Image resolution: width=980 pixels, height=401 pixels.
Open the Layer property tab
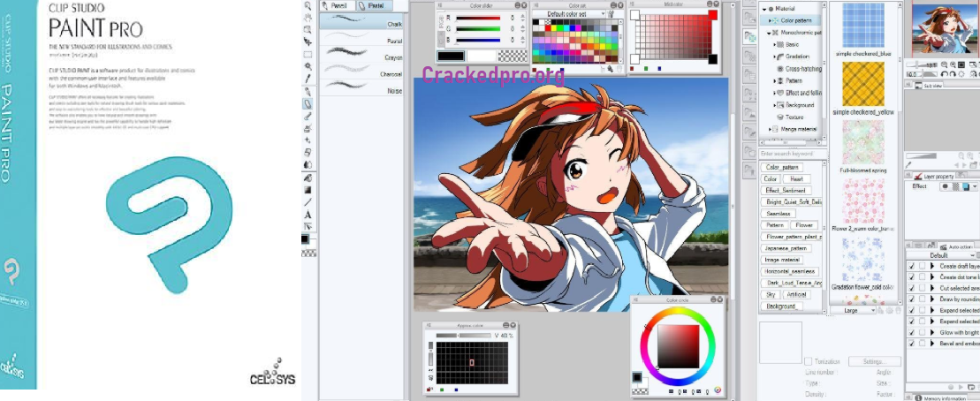pyautogui.click(x=935, y=177)
